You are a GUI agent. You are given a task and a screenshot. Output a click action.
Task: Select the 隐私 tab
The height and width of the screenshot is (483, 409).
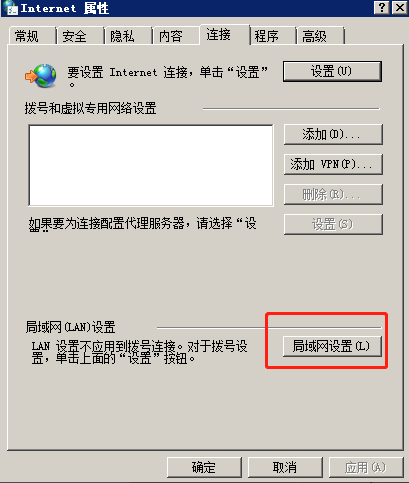(128, 36)
